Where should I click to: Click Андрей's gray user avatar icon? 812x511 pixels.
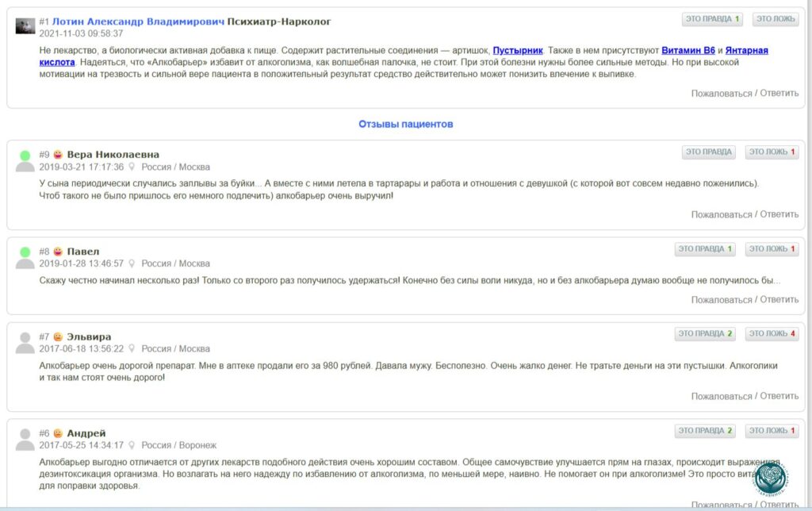pyautogui.click(x=25, y=439)
